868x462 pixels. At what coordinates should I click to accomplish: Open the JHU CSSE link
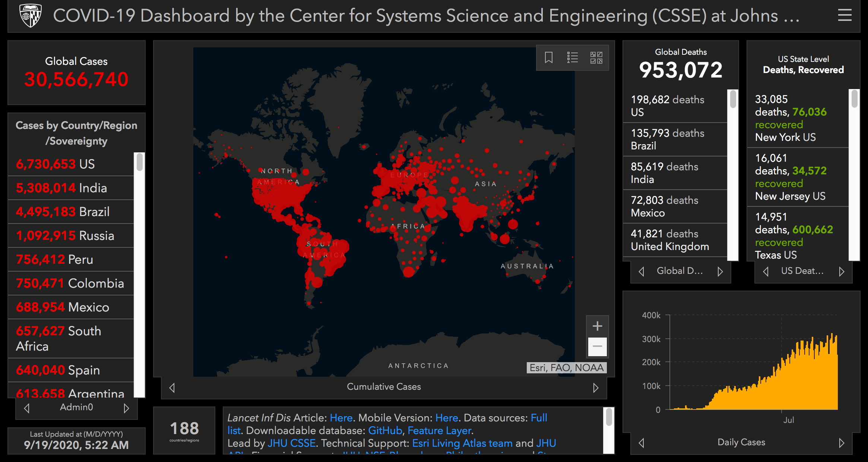point(292,443)
